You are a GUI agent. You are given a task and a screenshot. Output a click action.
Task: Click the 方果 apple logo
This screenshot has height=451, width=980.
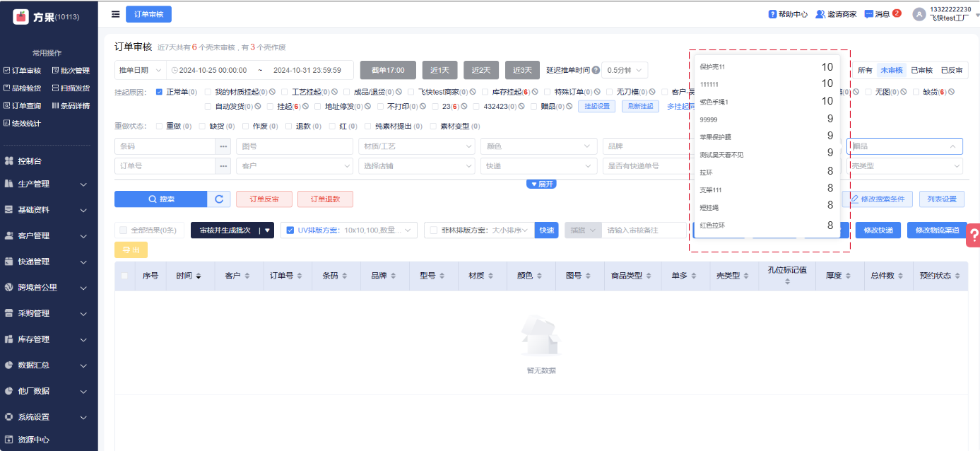click(21, 16)
